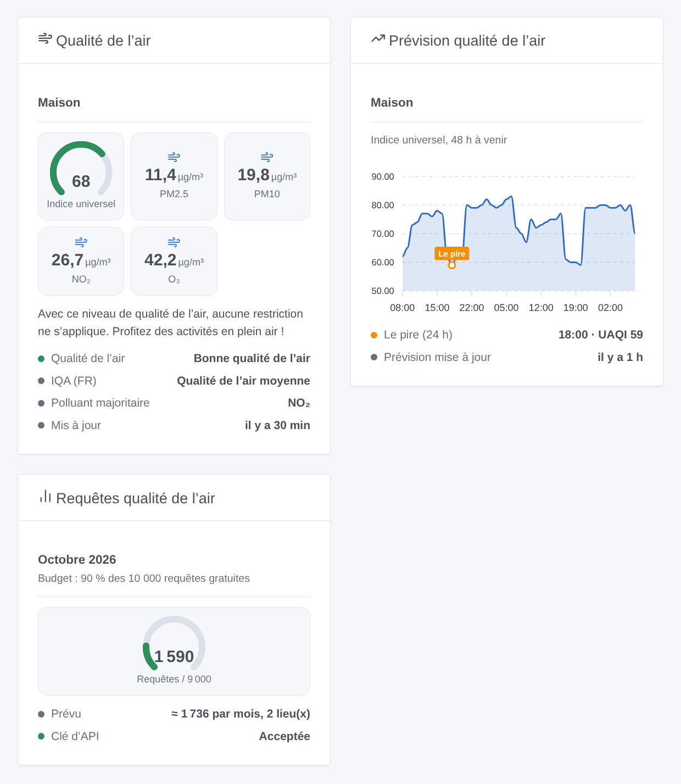Click the value il y a 1 h

(x=620, y=357)
